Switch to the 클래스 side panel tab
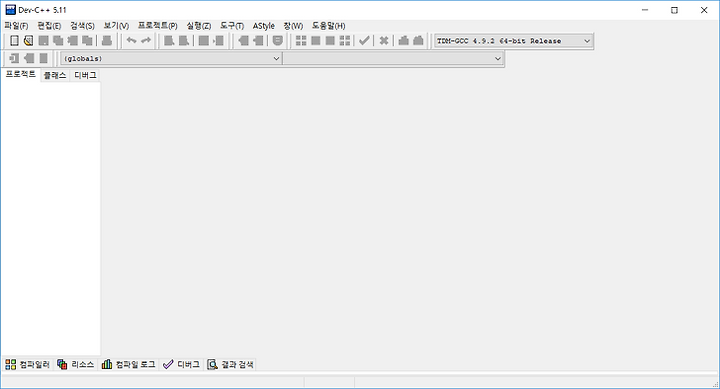Screen dimensions: 720x389 coord(55,75)
